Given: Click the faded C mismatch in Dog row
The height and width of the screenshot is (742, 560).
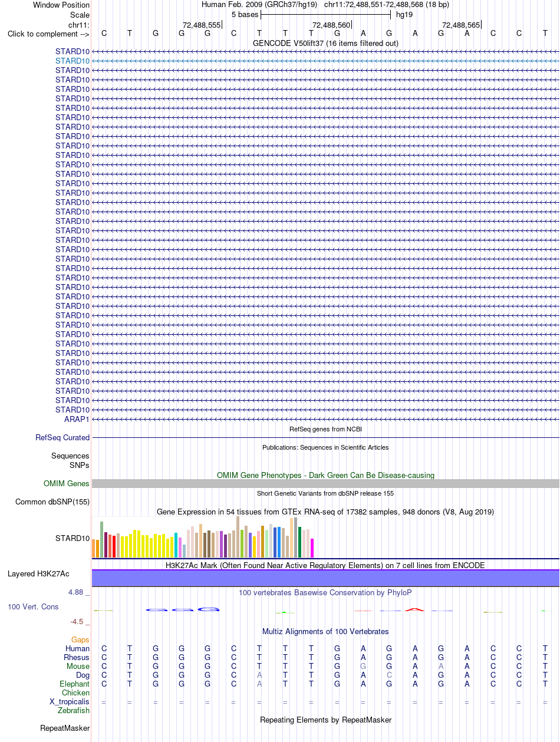Looking at the screenshot, I should (389, 675).
